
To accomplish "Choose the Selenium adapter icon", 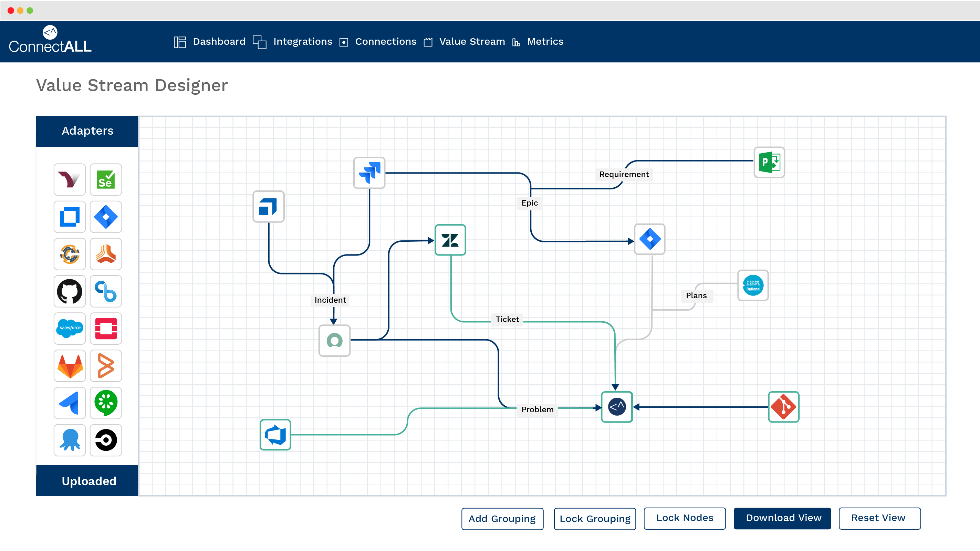I will click(106, 180).
